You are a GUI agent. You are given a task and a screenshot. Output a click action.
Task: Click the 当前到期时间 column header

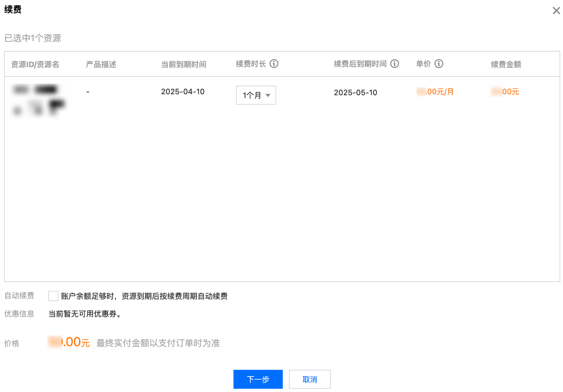pyautogui.click(x=184, y=64)
